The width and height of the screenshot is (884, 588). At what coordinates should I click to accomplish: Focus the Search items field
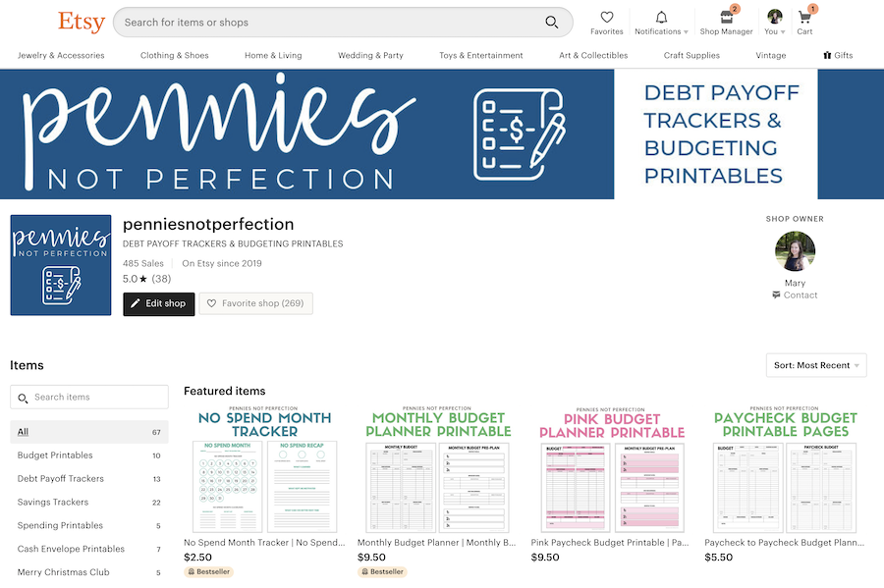click(x=89, y=397)
